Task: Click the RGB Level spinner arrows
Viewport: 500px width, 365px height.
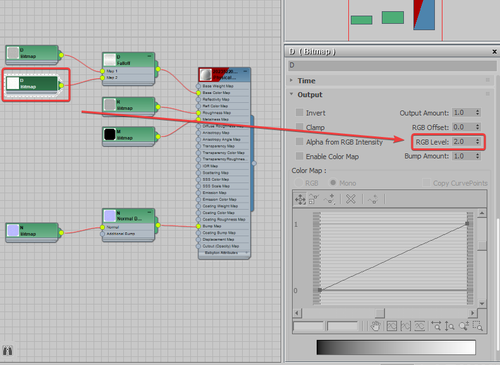Action: (478, 142)
